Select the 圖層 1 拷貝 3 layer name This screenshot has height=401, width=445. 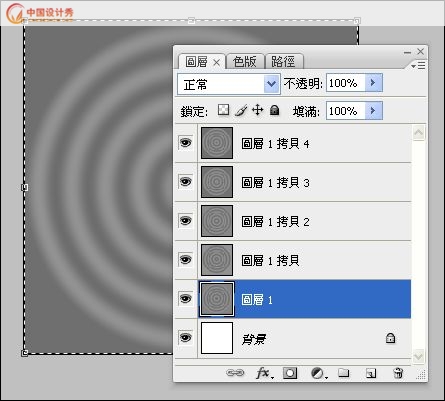point(275,183)
